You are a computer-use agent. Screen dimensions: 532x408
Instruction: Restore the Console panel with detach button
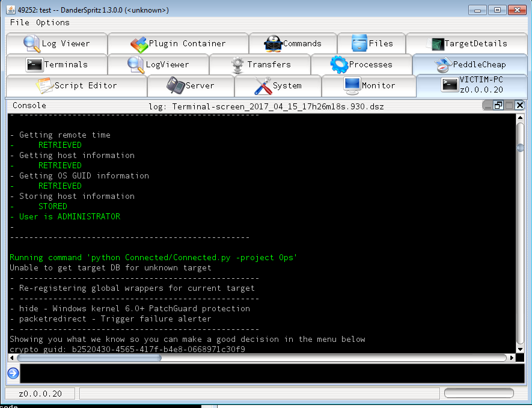pyautogui.click(x=498, y=106)
